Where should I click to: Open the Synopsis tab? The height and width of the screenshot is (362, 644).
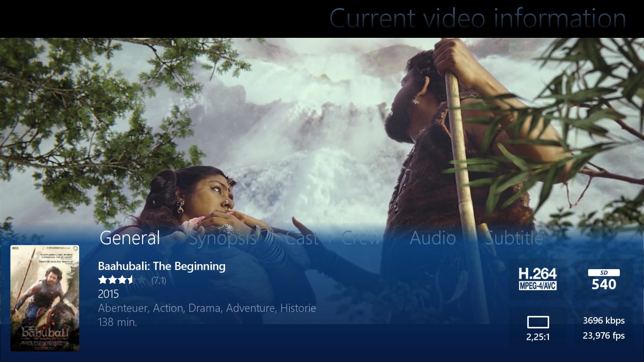pos(223,239)
